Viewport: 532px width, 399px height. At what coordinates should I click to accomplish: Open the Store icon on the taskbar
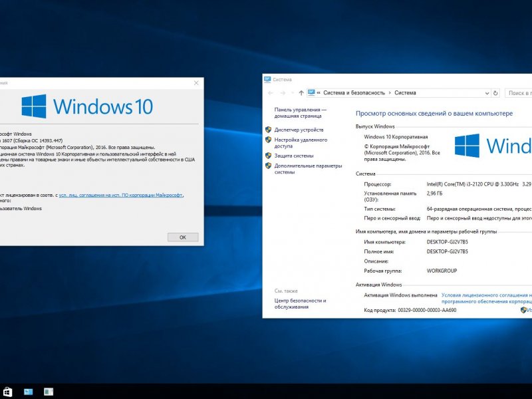click(x=7, y=392)
